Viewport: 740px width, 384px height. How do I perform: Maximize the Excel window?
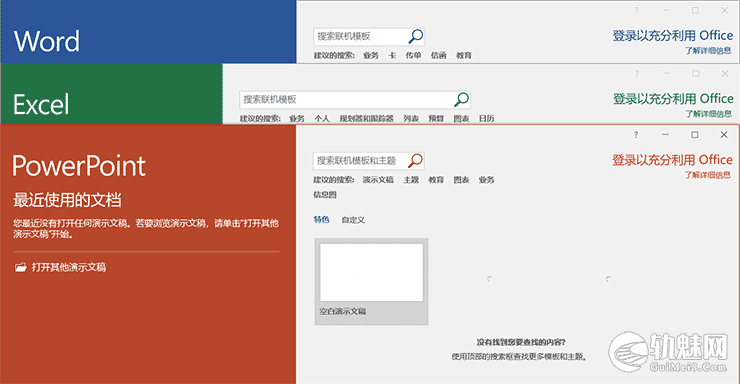coord(696,74)
